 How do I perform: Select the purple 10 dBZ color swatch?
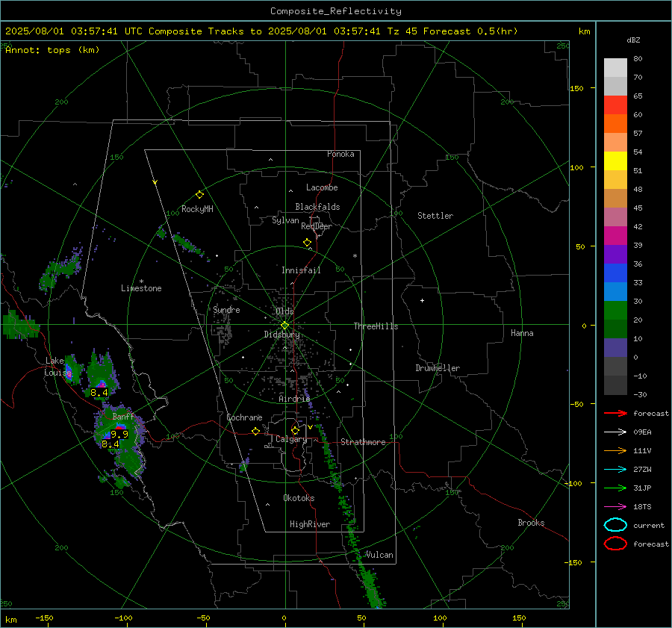[x=615, y=348]
